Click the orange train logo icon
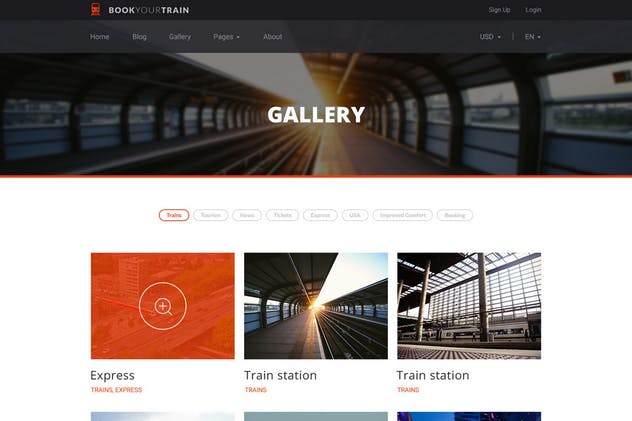The width and height of the screenshot is (632, 421). (x=95, y=9)
